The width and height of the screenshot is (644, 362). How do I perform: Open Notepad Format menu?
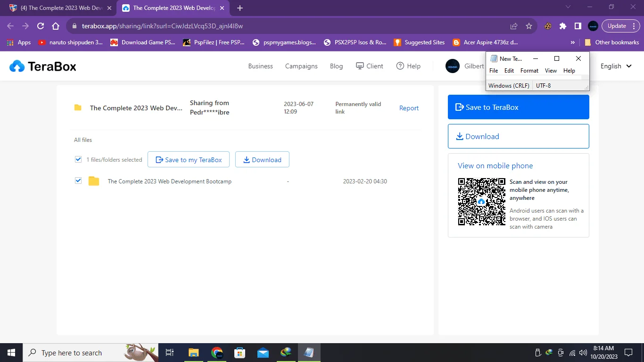tap(529, 71)
